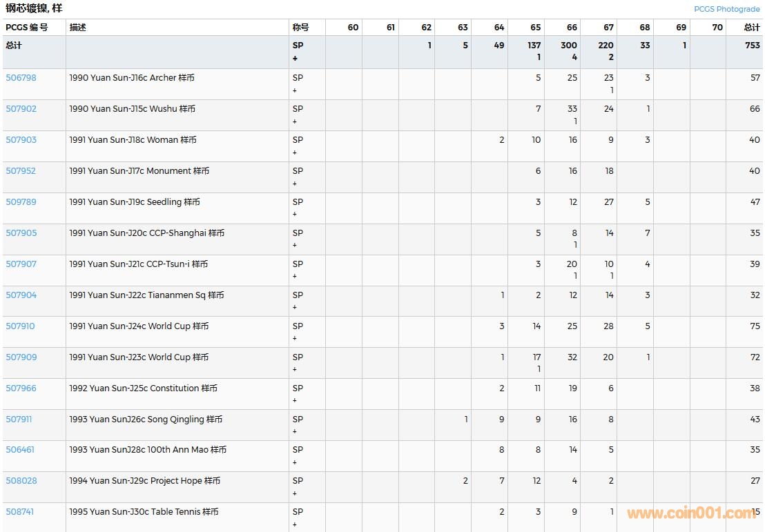Click PCGS number 507905 link

pos(21,233)
